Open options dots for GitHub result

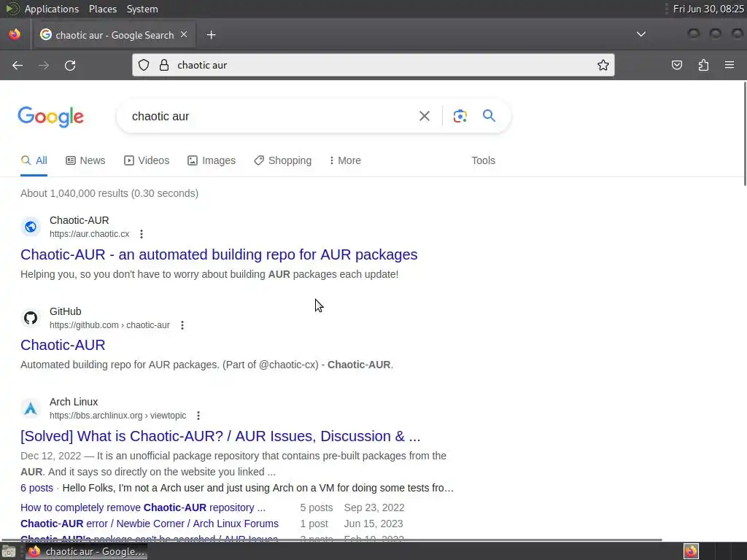pos(182,325)
